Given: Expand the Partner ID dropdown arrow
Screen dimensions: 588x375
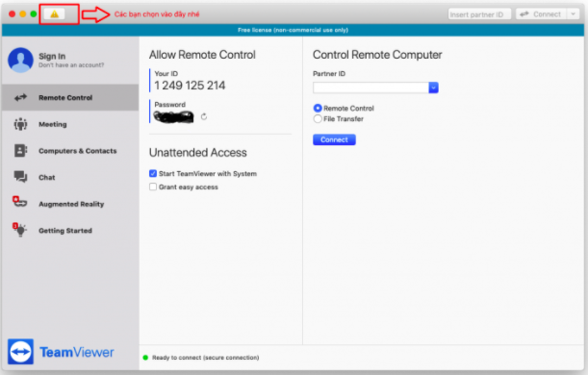Looking at the screenshot, I should click(433, 87).
